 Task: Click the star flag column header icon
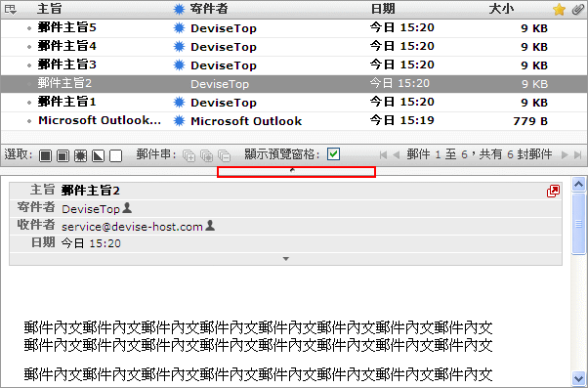(559, 10)
